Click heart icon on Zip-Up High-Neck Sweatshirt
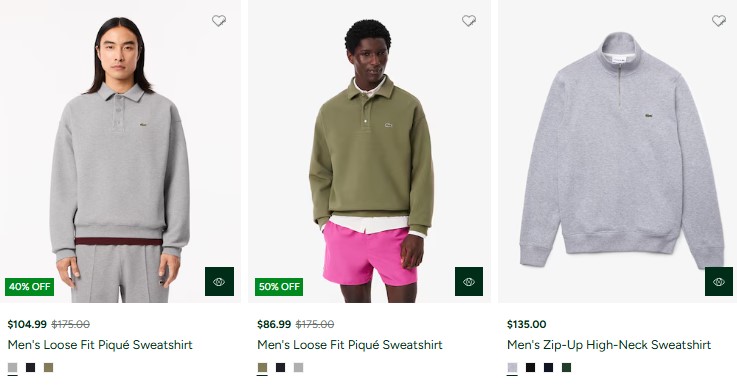Screen dimensions: 737x385 719,21
